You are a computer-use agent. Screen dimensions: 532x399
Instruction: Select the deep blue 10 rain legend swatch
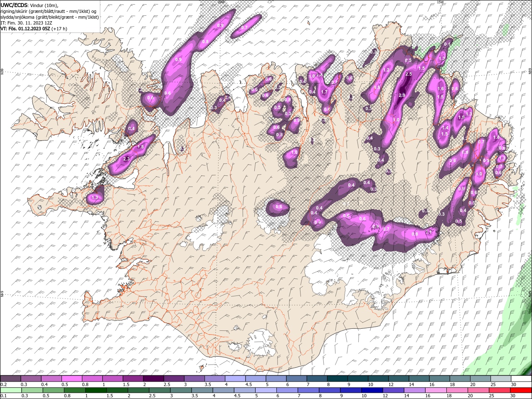coord(372,390)
